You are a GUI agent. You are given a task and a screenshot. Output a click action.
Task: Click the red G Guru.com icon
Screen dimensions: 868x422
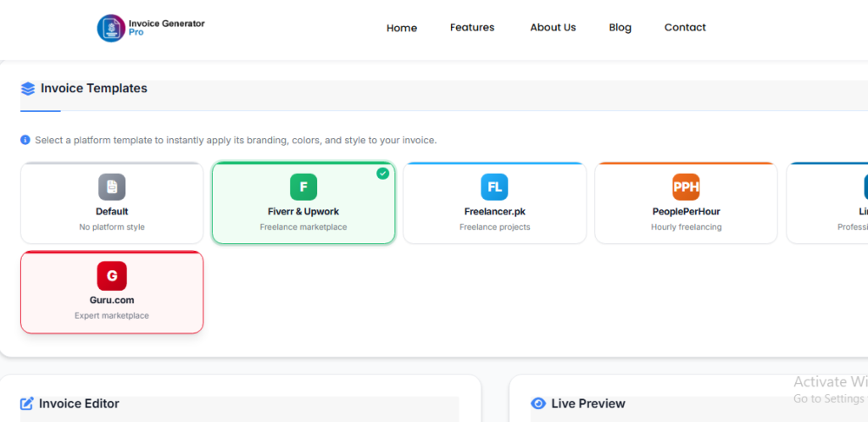(x=112, y=275)
